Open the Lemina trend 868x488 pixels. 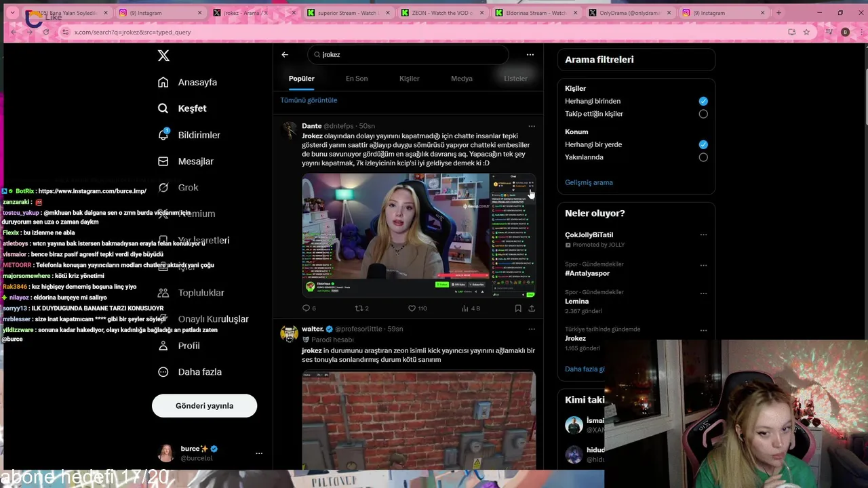click(x=577, y=301)
